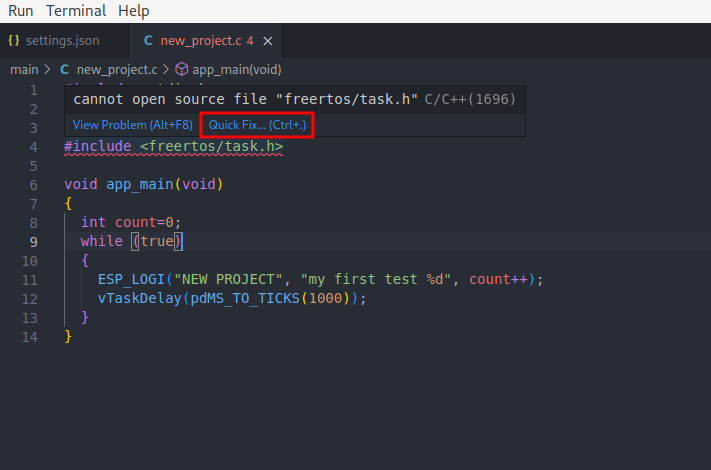Open the Run menu
The image size is (711, 470).
(x=20, y=11)
